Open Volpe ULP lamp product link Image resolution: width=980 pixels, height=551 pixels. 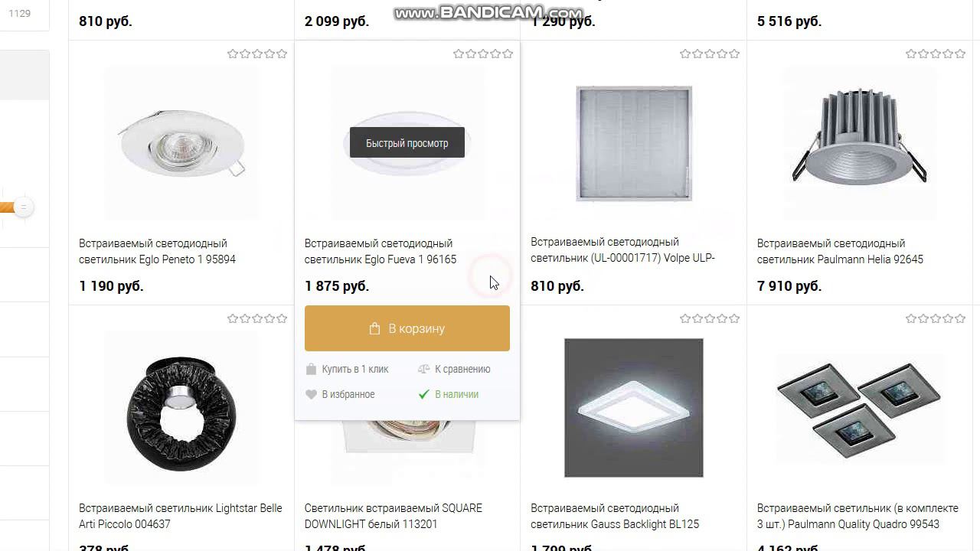622,249
